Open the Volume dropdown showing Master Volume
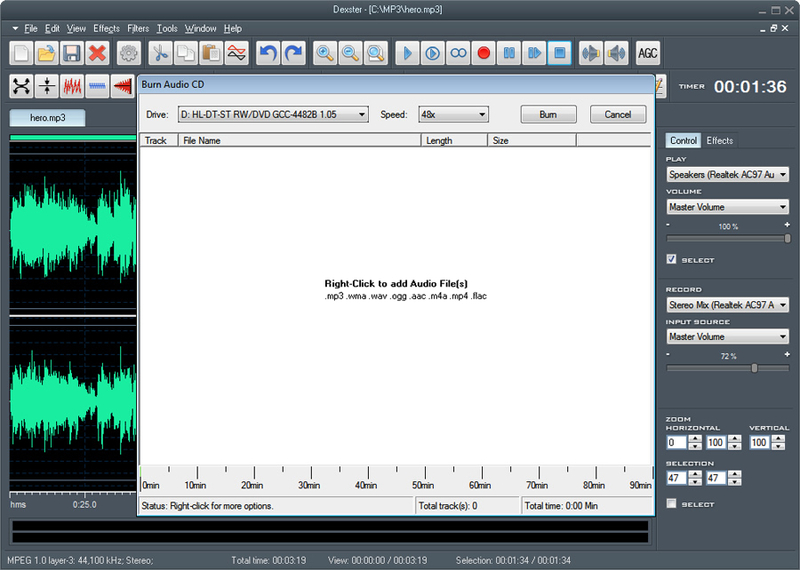 [x=728, y=207]
